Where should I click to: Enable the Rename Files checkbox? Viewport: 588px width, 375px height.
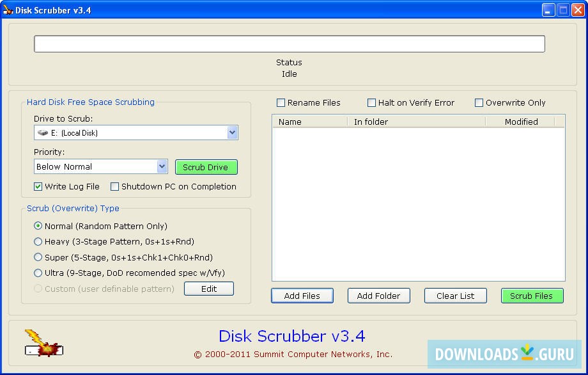[x=280, y=102]
